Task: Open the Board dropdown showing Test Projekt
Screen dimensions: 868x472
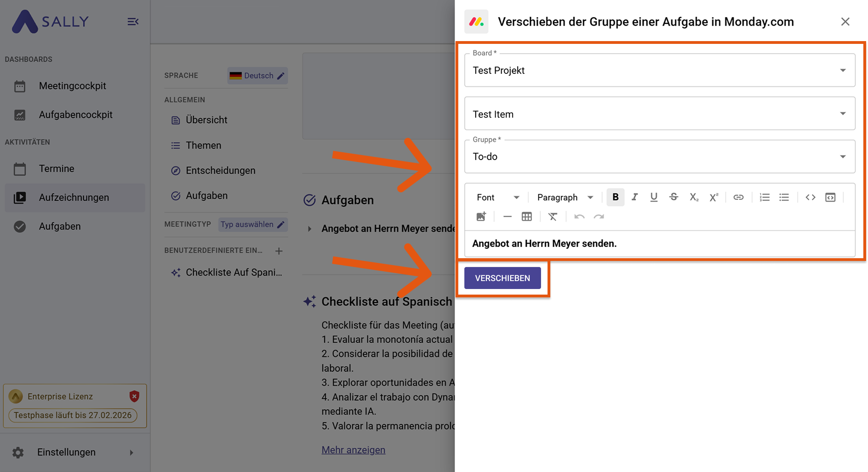Action: point(659,70)
